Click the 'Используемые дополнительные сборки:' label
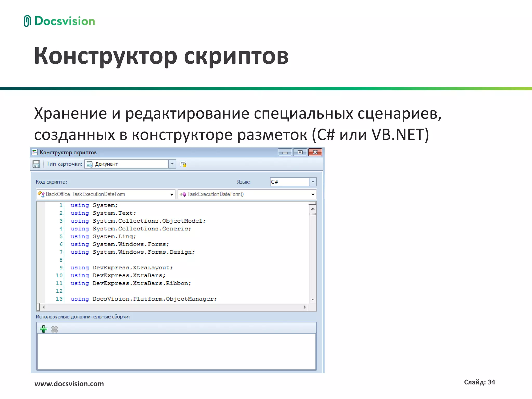532x399 pixels. click(83, 317)
